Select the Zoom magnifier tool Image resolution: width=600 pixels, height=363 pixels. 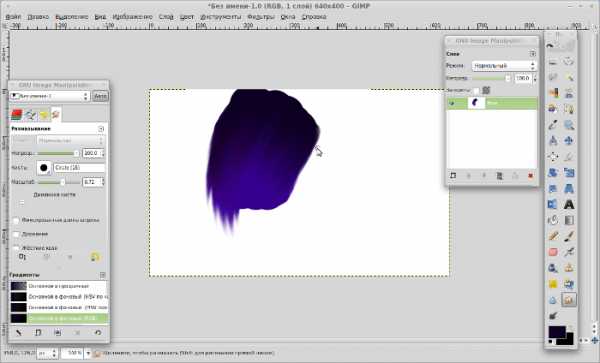tap(569, 125)
